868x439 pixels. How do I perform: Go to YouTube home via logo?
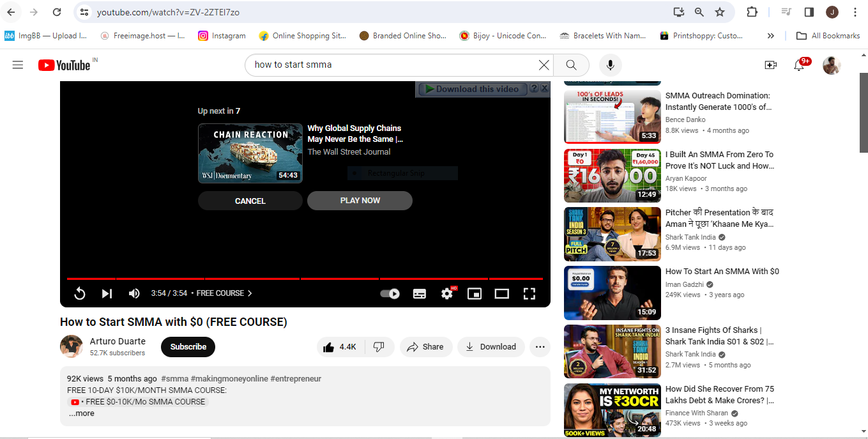point(64,65)
